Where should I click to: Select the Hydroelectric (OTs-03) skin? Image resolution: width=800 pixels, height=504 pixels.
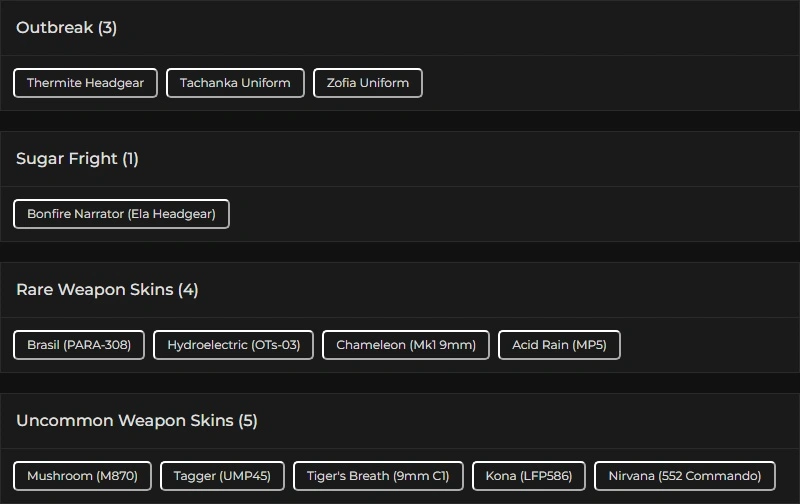point(233,345)
